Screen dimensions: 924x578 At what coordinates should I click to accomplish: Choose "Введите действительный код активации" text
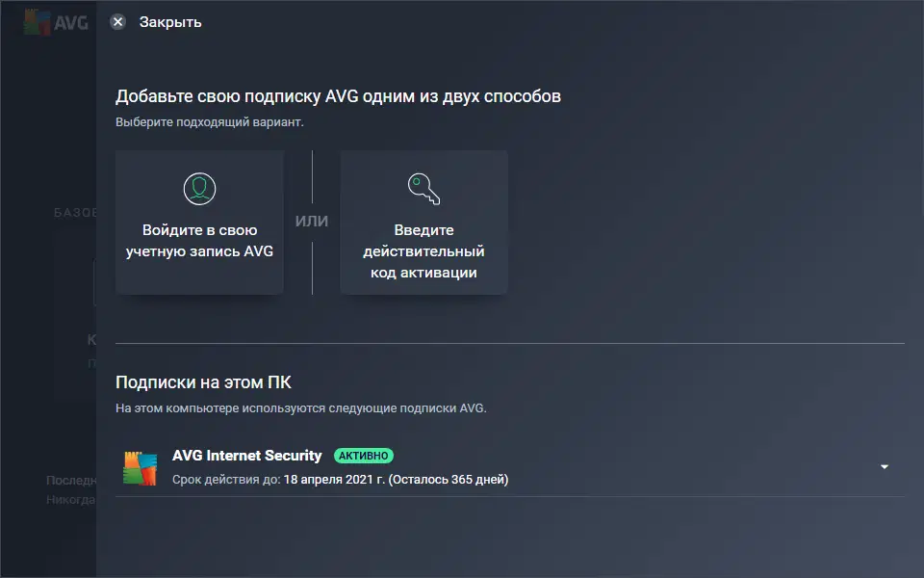[424, 251]
